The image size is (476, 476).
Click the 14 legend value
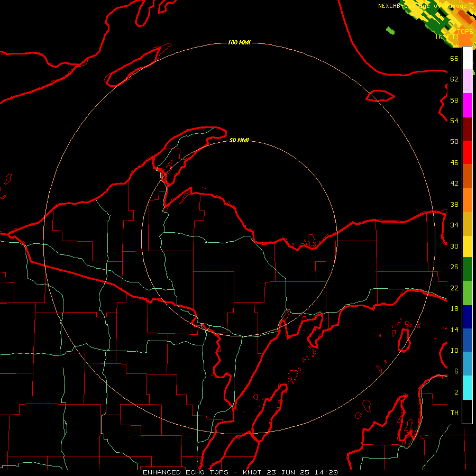tap(454, 329)
